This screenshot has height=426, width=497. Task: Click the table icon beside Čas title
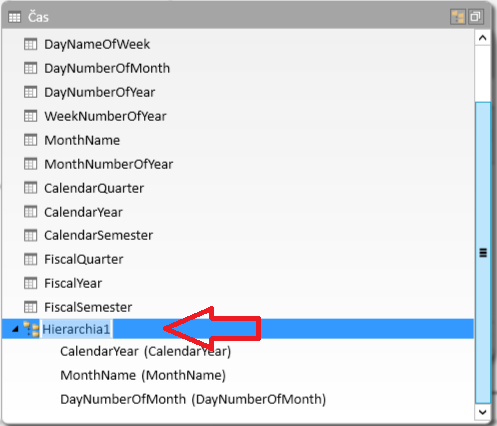(14, 17)
